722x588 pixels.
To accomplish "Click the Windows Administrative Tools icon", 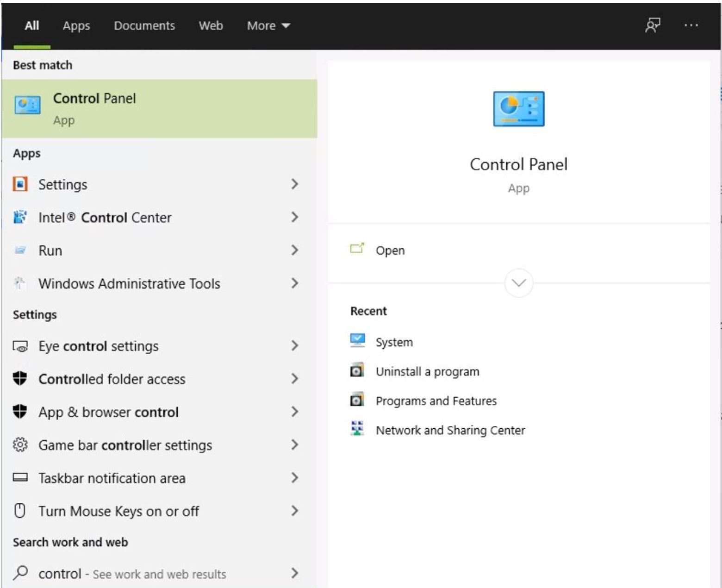I will [20, 283].
